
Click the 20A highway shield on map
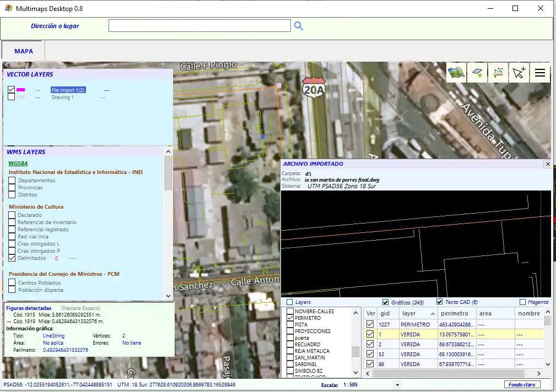pos(314,87)
